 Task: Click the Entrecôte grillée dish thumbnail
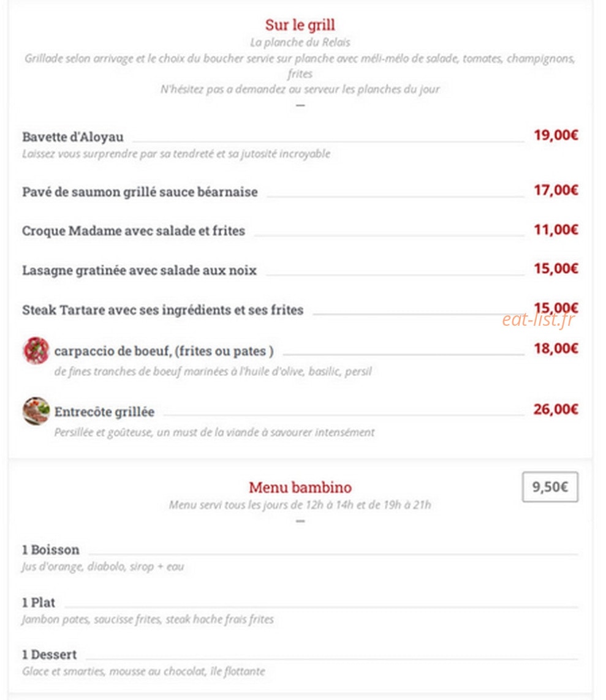36,411
